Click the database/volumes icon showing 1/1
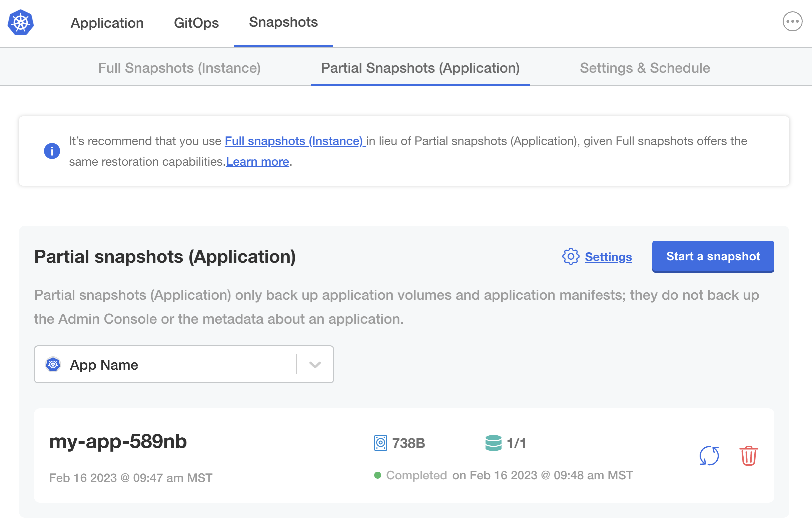 coord(493,442)
